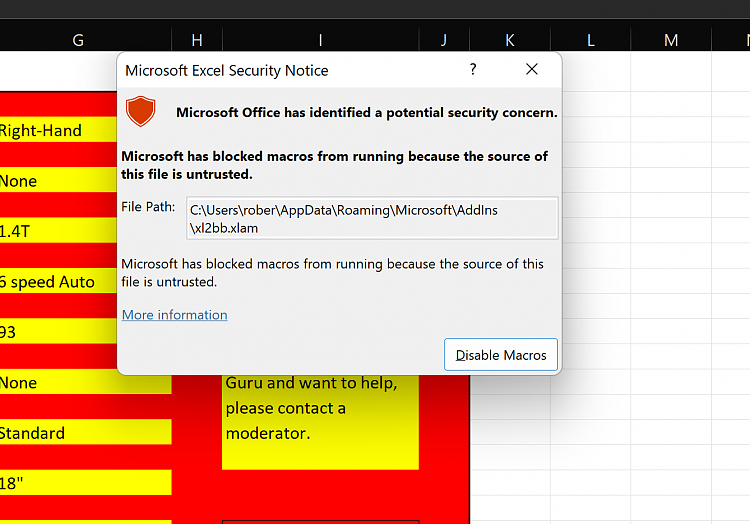750x524 pixels.
Task: Select column J header
Action: pos(444,40)
